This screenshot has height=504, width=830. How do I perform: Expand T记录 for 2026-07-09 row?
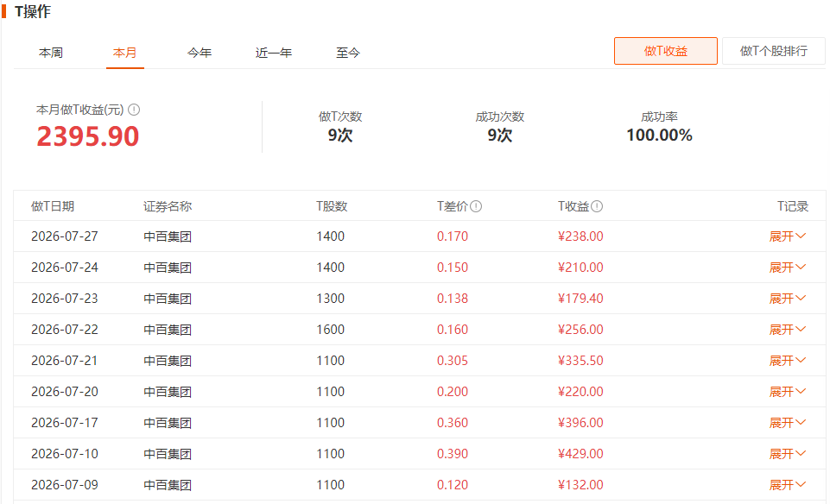point(787,485)
